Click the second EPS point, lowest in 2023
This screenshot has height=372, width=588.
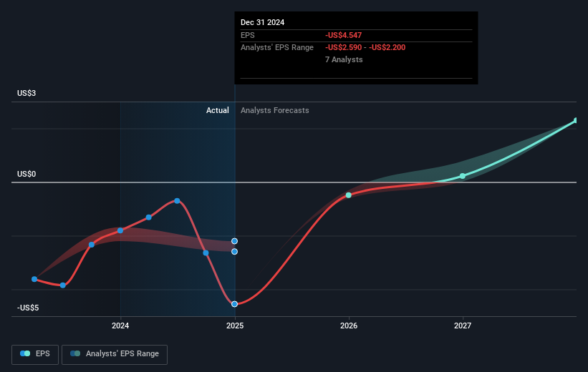[63, 285]
